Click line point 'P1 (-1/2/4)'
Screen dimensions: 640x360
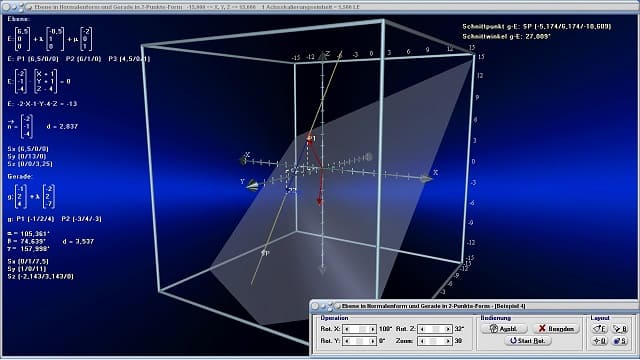pos(36,219)
